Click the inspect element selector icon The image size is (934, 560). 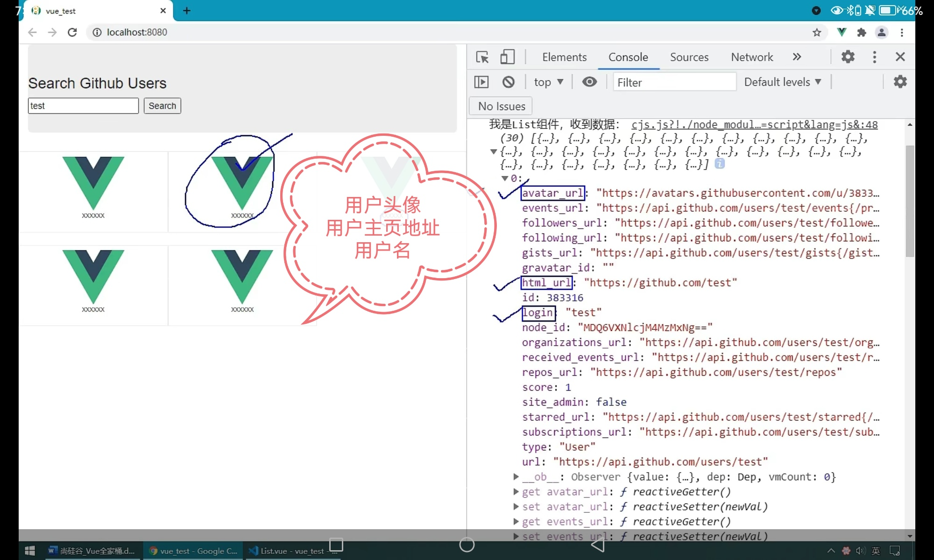pyautogui.click(x=482, y=57)
